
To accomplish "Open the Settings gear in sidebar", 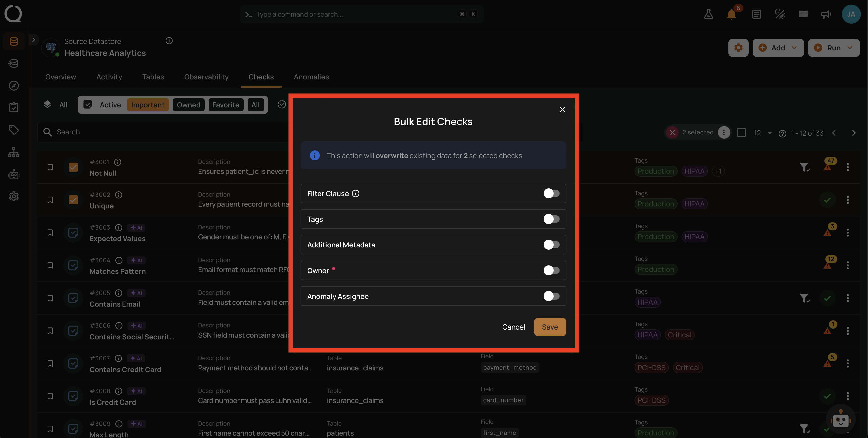I will tap(14, 196).
